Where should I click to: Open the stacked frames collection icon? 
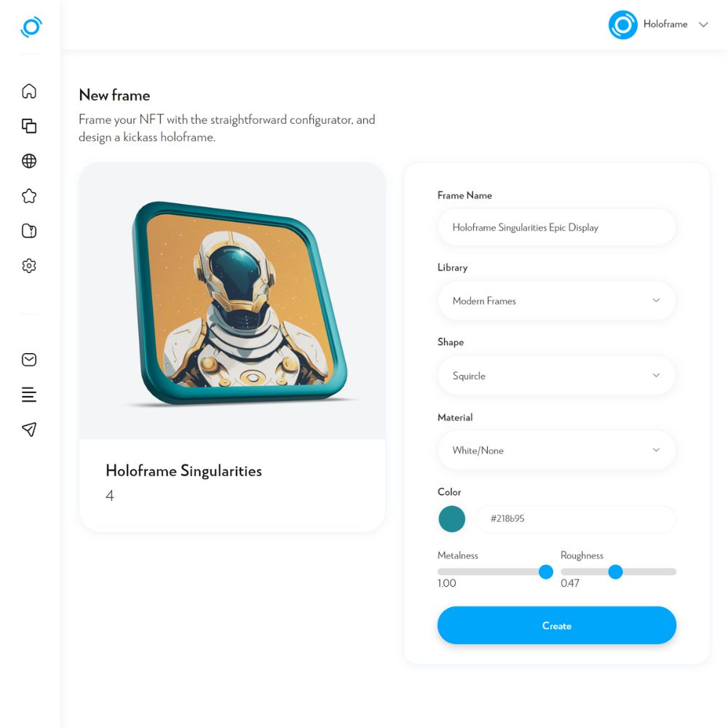click(x=29, y=126)
